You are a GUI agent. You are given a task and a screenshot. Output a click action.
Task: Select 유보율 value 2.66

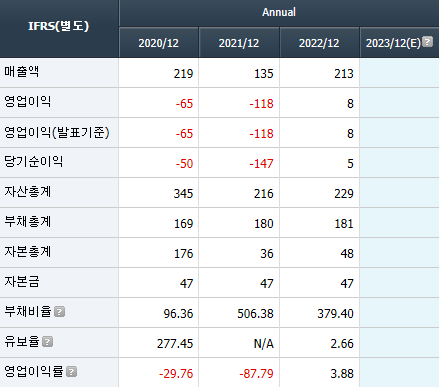(342, 344)
